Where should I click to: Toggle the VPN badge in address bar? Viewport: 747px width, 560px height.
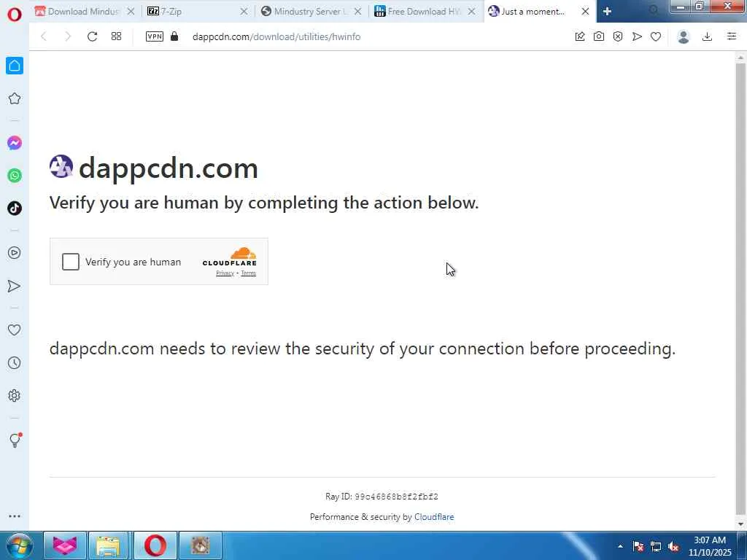155,36
